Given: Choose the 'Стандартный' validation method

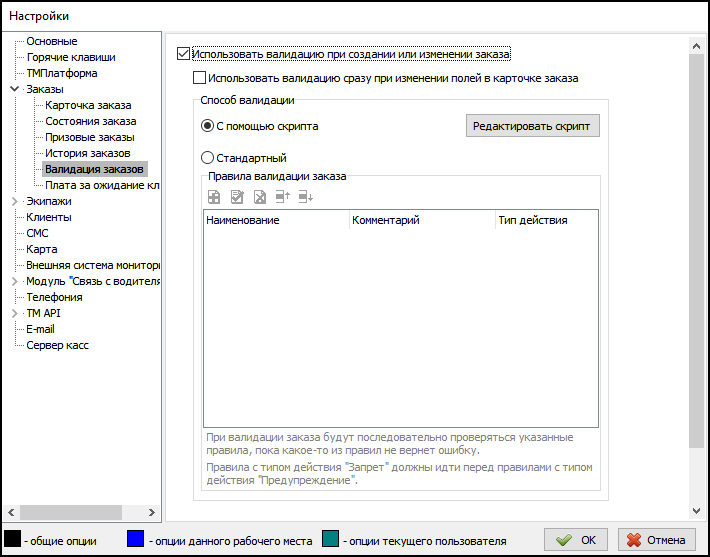Looking at the screenshot, I should 208,158.
